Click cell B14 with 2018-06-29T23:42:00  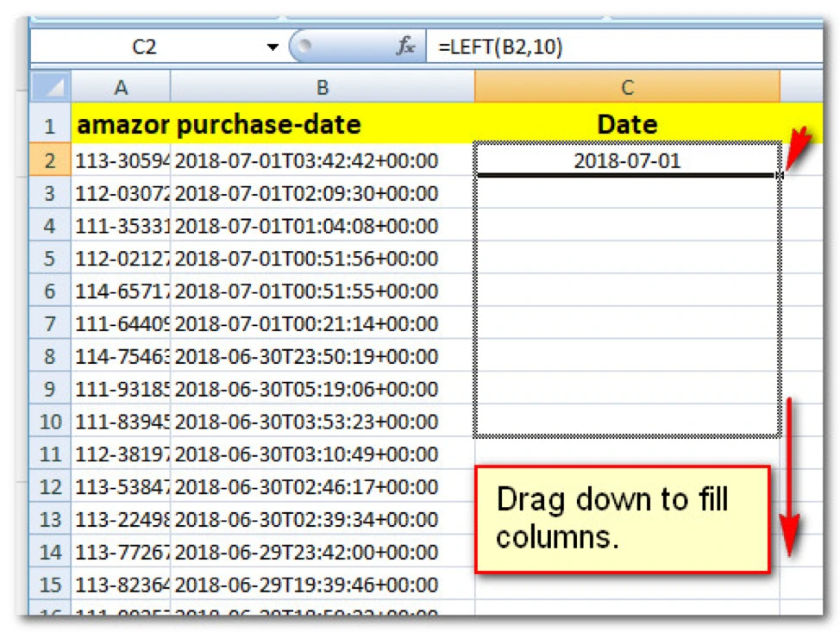(x=322, y=552)
